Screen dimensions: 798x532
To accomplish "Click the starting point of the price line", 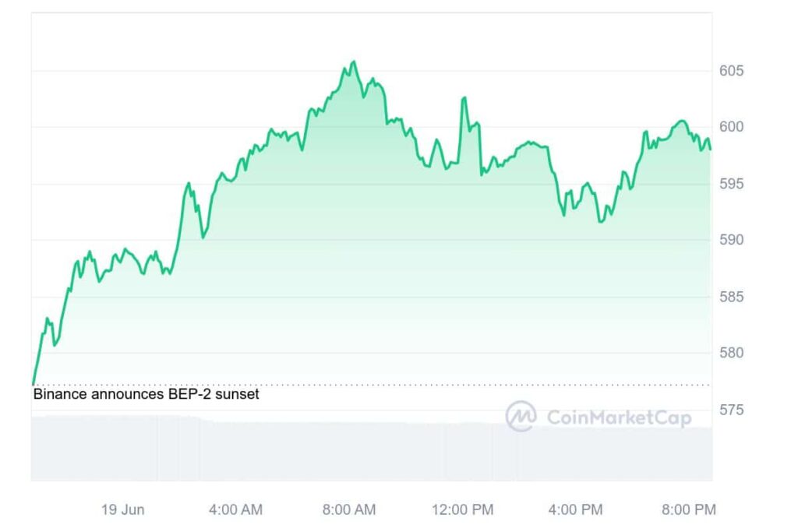I will pyautogui.click(x=33, y=383).
